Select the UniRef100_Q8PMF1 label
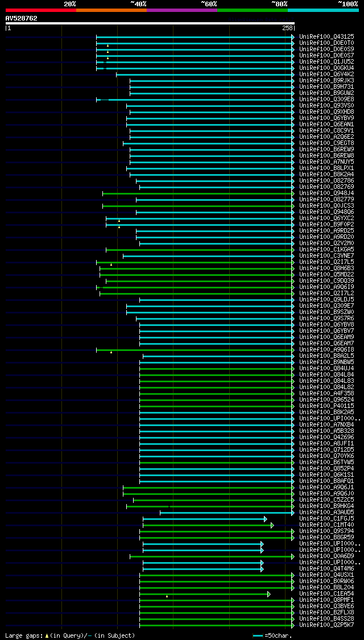 (x=326, y=600)
